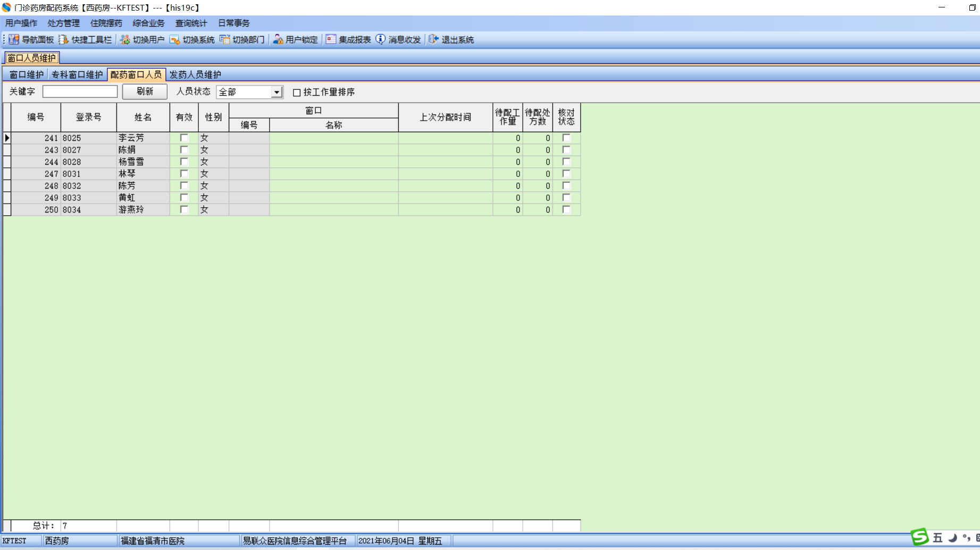Click the 上次分配时间 column header

[446, 117]
